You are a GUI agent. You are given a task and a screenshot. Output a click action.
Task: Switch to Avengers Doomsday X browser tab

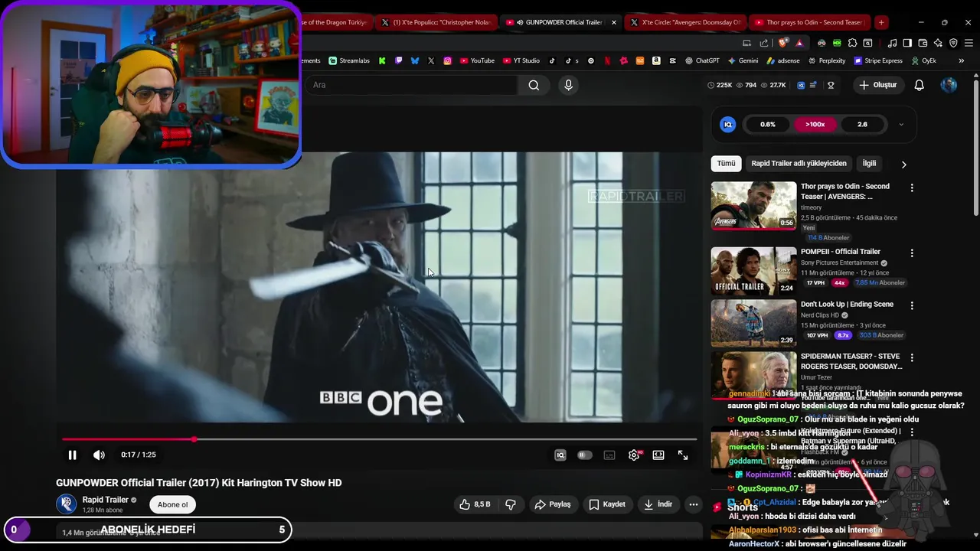[x=685, y=22]
